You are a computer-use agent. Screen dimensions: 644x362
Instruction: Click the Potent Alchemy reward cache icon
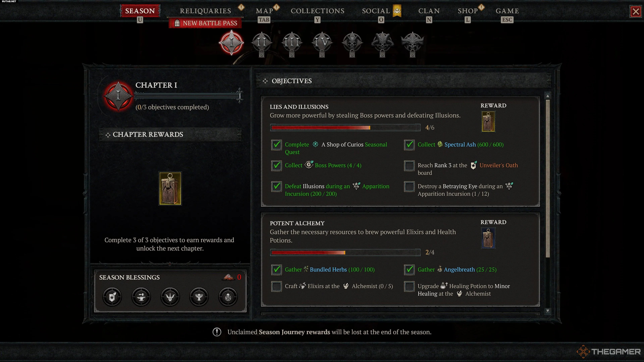488,238
